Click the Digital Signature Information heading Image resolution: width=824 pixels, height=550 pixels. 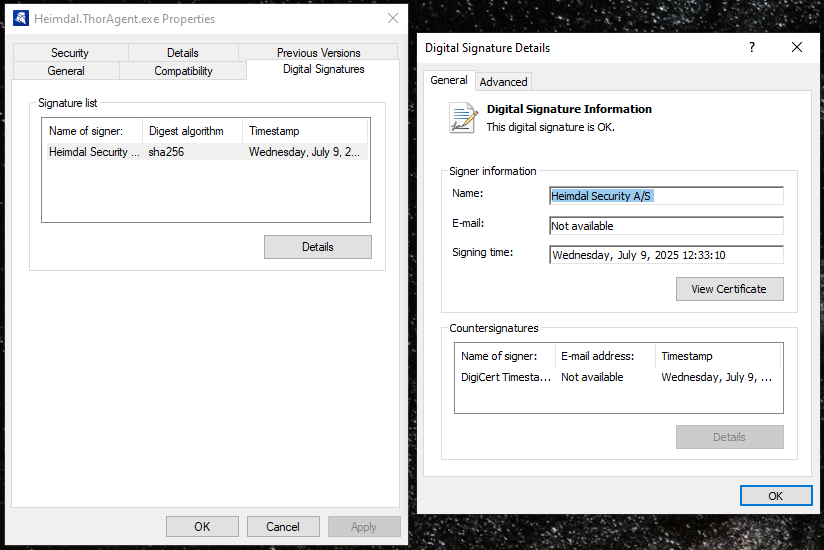click(569, 109)
